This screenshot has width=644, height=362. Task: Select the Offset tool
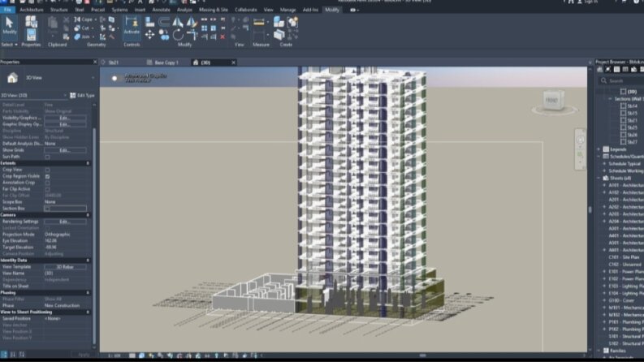(x=164, y=22)
